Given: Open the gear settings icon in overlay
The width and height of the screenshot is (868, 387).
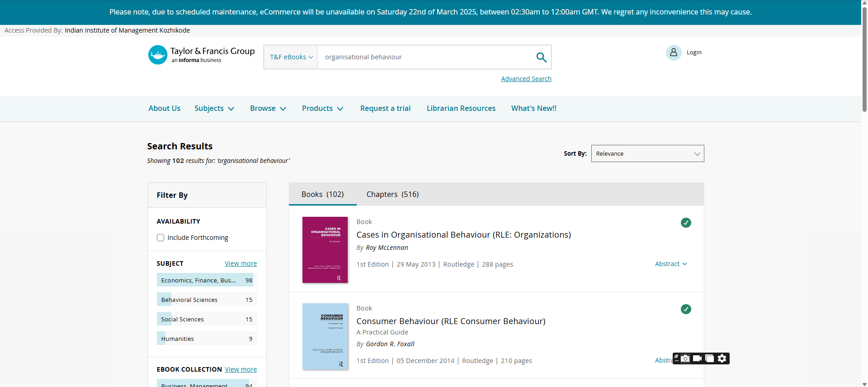Looking at the screenshot, I should pos(722,358).
